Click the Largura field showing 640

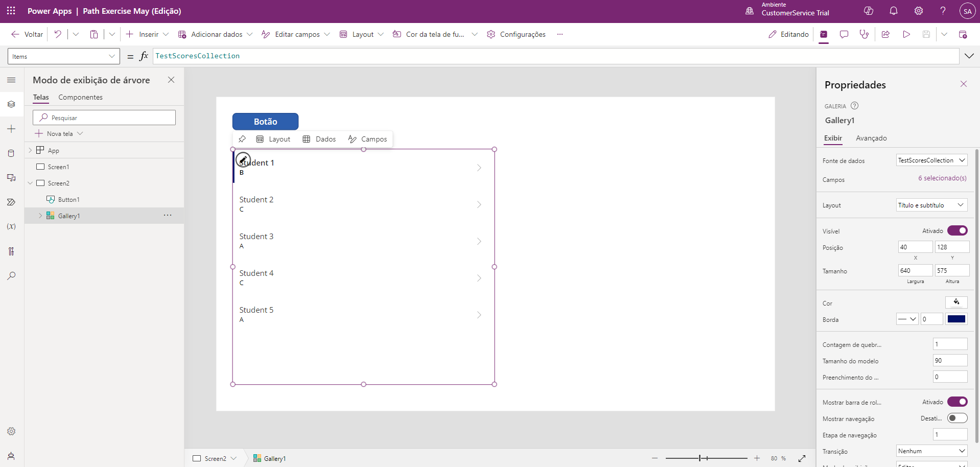tap(915, 270)
